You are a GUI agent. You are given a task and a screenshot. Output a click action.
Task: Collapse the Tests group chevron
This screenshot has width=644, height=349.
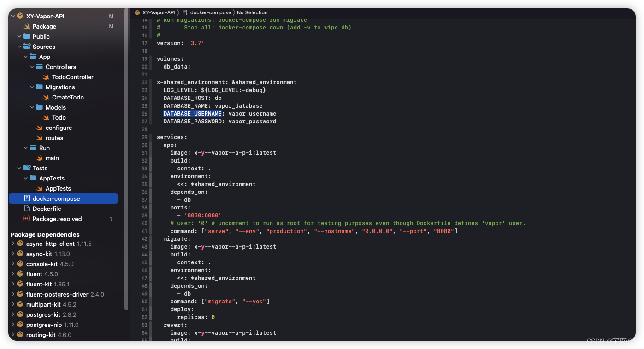tap(19, 168)
